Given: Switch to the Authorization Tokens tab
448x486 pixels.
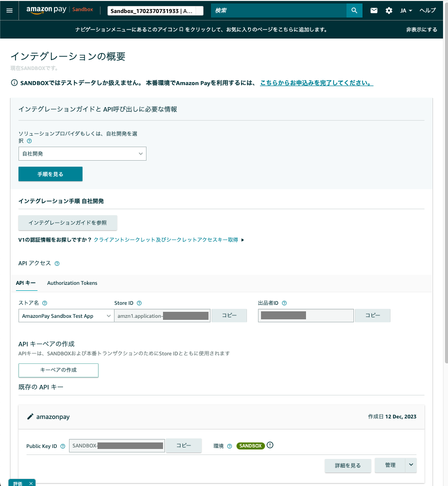Looking at the screenshot, I should [x=72, y=283].
